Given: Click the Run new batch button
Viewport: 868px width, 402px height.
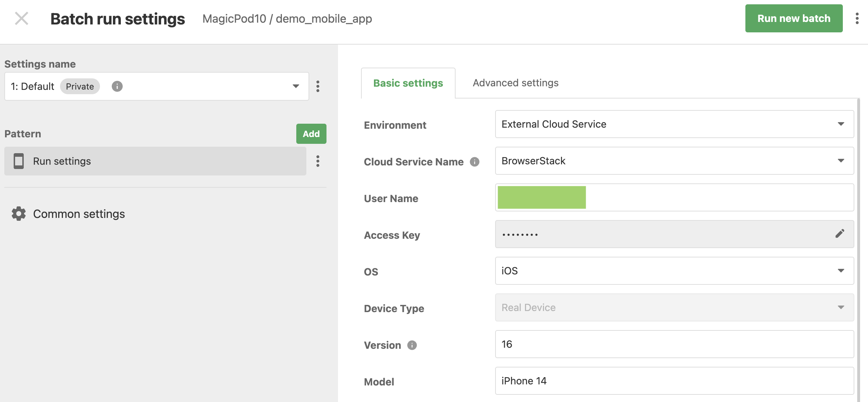Looking at the screenshot, I should (794, 18).
